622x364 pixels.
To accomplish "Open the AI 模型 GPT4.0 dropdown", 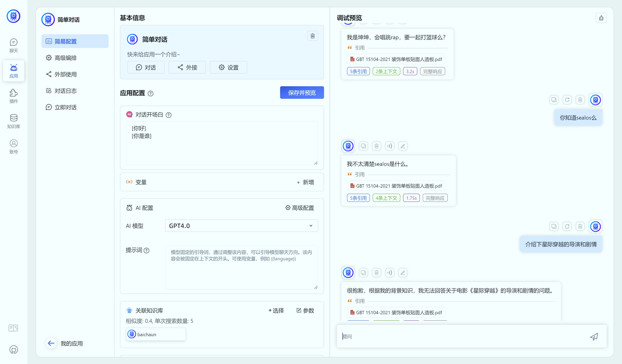I will (241, 226).
